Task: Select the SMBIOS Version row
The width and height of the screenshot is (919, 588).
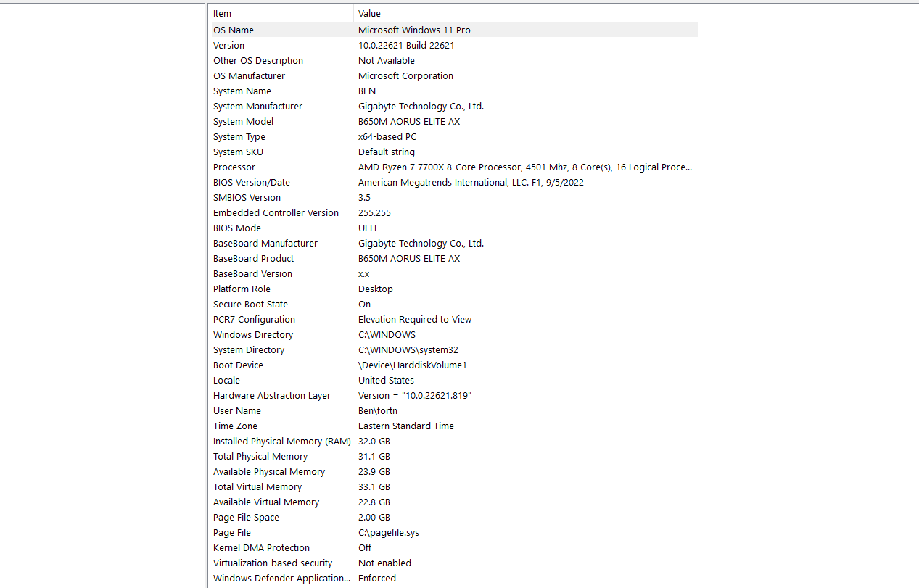Action: tap(454, 197)
